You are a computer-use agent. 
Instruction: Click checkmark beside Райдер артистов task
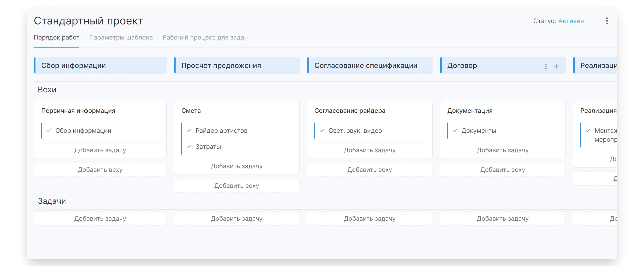tap(189, 131)
